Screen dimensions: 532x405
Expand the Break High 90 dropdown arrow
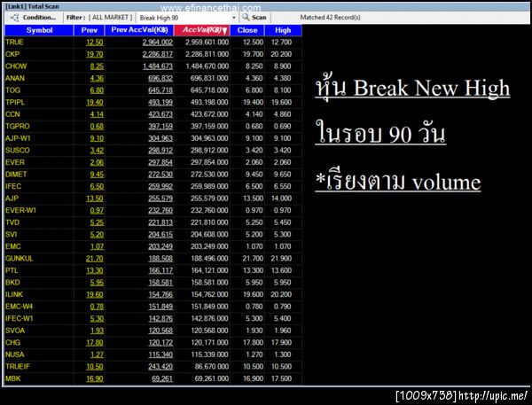pos(234,18)
